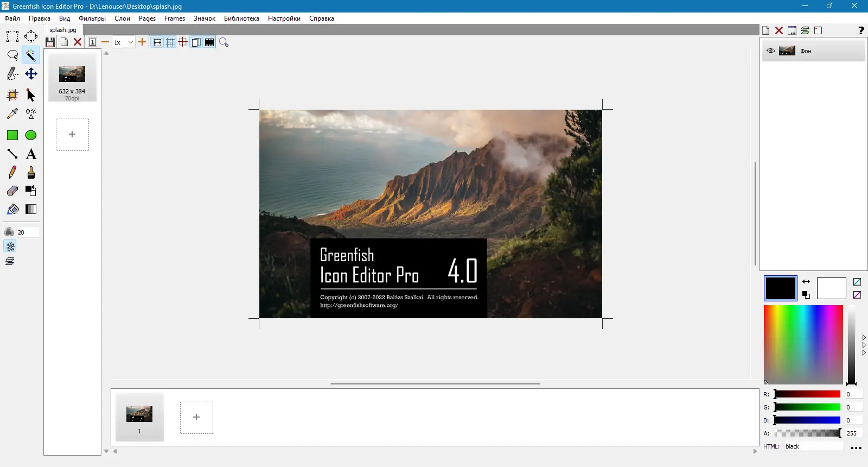Open the Настройки menu

point(284,18)
